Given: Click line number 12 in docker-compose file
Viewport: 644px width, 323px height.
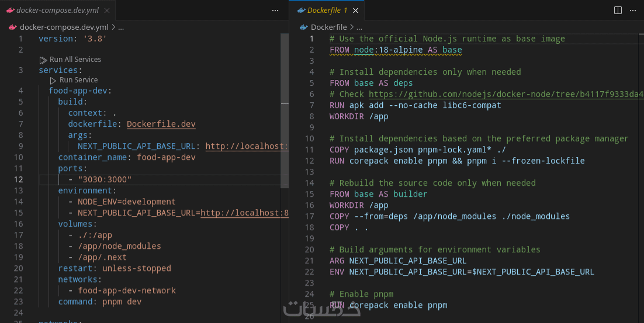Looking at the screenshot, I should [19, 179].
